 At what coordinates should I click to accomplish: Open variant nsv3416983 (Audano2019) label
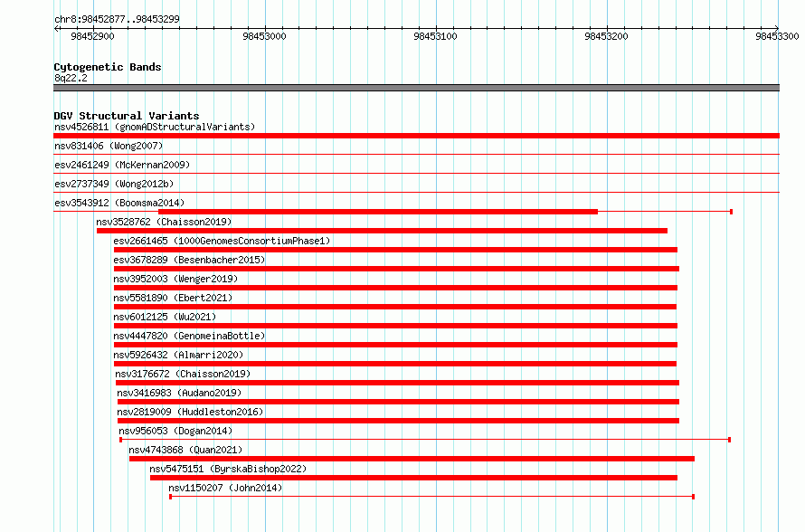179,393
